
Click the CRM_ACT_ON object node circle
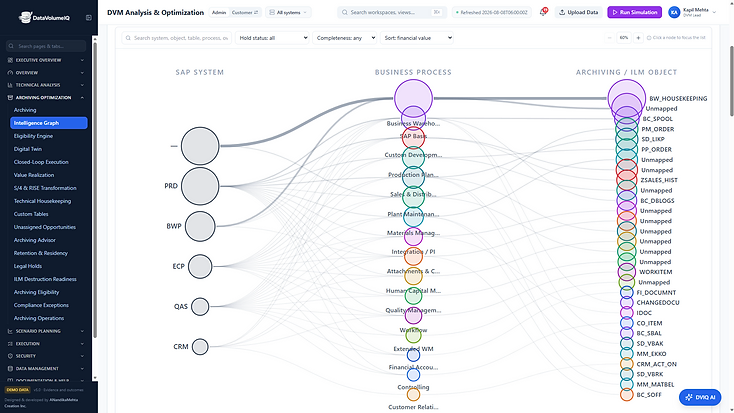pyautogui.click(x=627, y=364)
